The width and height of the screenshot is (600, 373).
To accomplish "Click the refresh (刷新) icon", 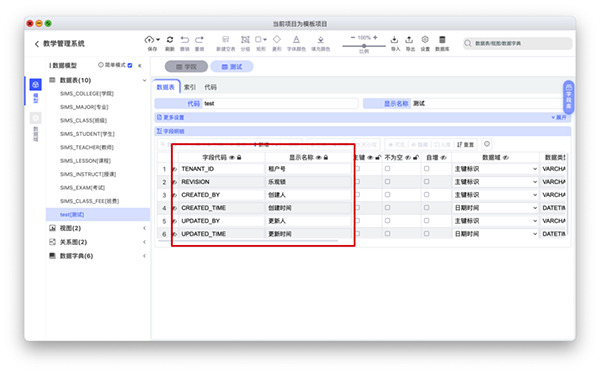I will point(170,39).
